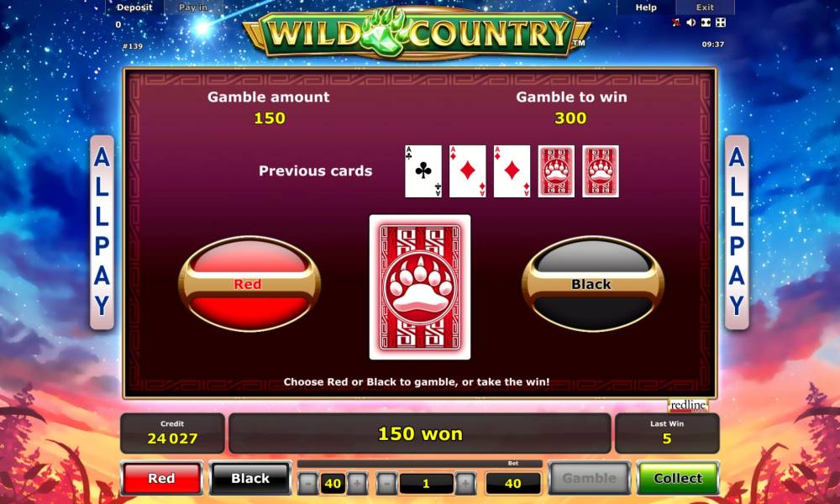This screenshot has height=504, width=840.
Task: Click the greyed-out Gamble button
Action: 589,478
